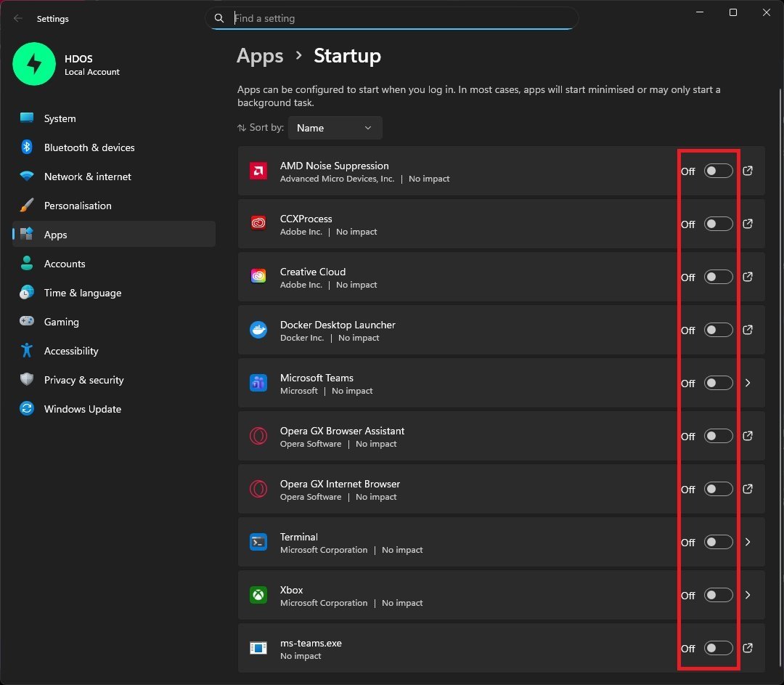
Task: Click the HDOS account avatar
Action: click(x=34, y=64)
